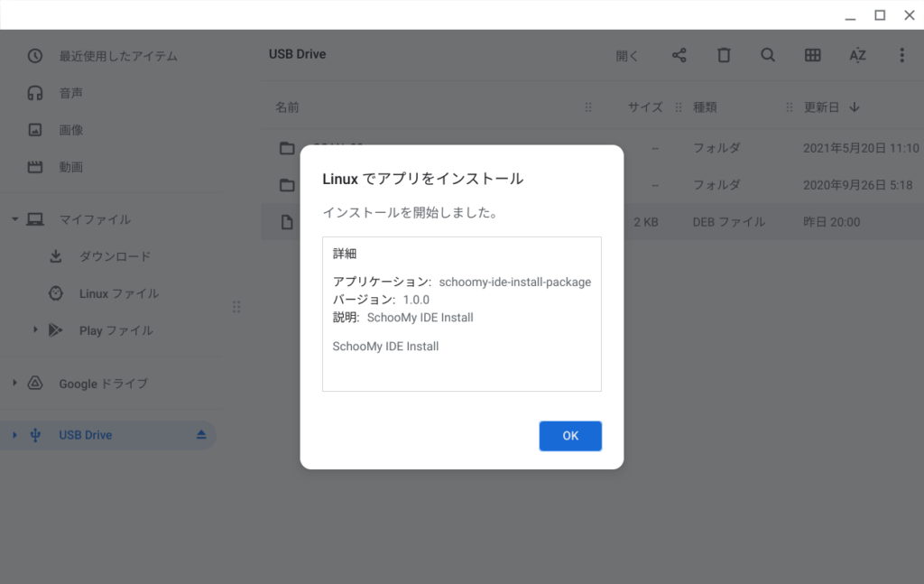
Task: Expand the Google Drive tree arrow
Action: (x=14, y=383)
